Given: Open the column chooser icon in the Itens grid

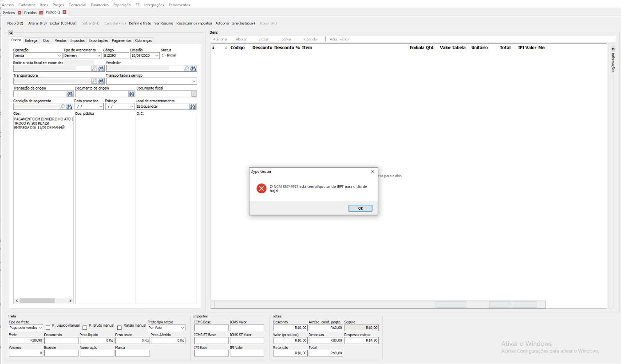Looking at the screenshot, I should (214, 47).
